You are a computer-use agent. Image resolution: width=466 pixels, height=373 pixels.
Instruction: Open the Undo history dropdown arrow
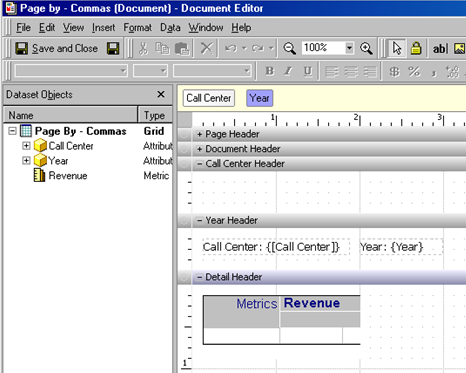[x=244, y=49]
